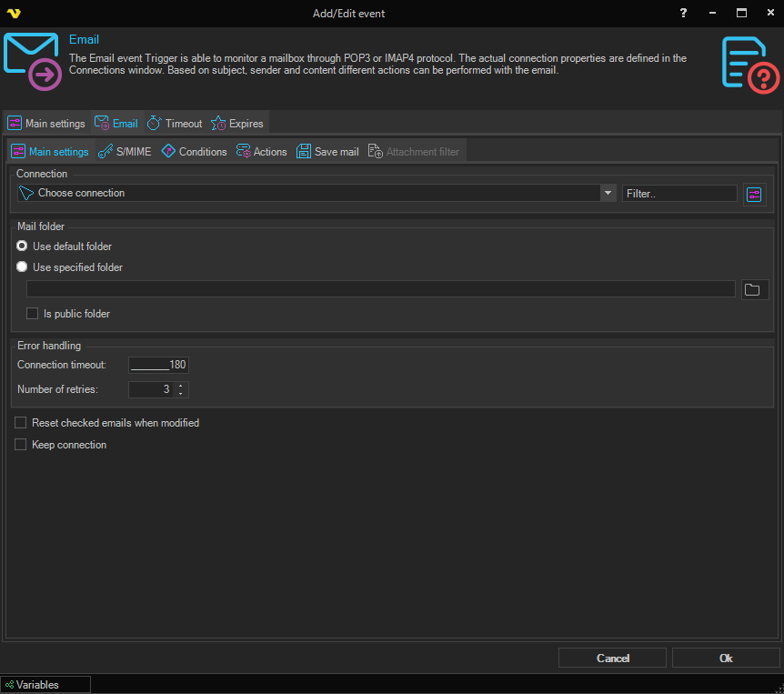Check Reset checked emails when modified
The height and width of the screenshot is (694, 784).
point(21,423)
